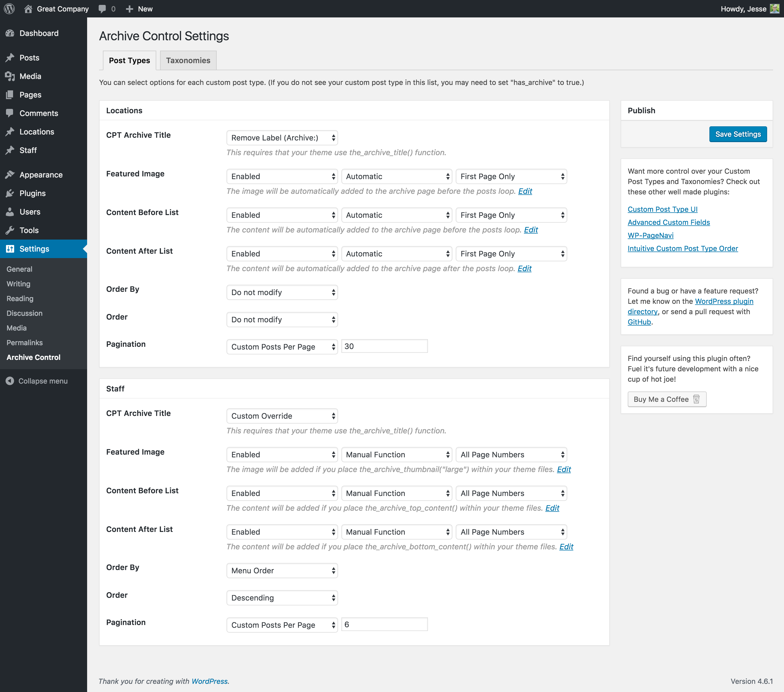Open Advanced Custom Fields link
This screenshot has width=784, height=692.
pos(669,222)
